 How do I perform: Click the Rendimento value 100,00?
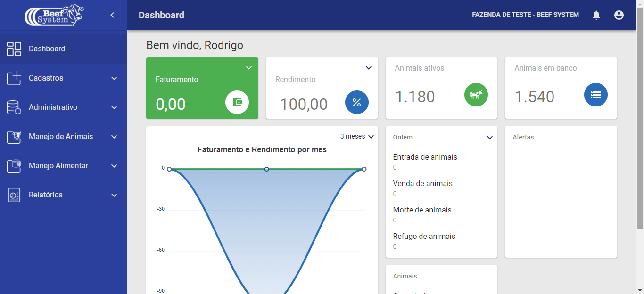click(x=304, y=104)
